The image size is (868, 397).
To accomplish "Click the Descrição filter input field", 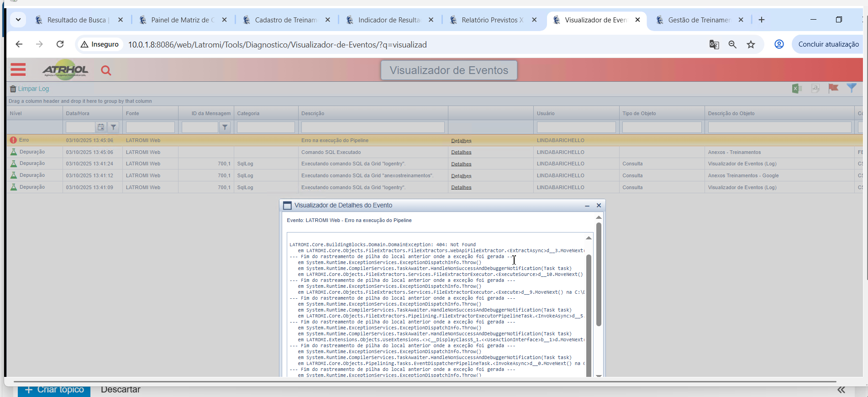I will point(373,127).
